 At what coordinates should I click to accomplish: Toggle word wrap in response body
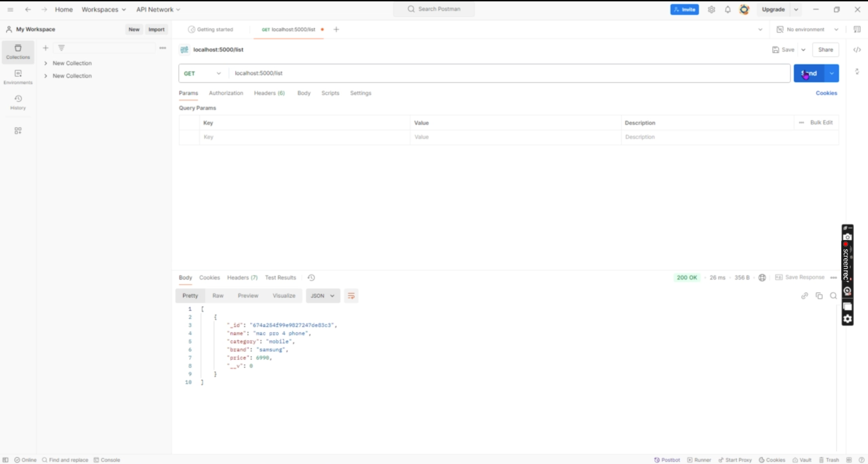[x=351, y=296]
